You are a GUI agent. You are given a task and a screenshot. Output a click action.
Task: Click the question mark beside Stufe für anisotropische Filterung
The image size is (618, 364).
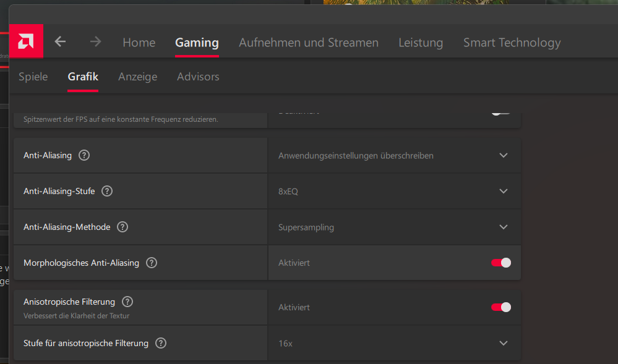[160, 343]
